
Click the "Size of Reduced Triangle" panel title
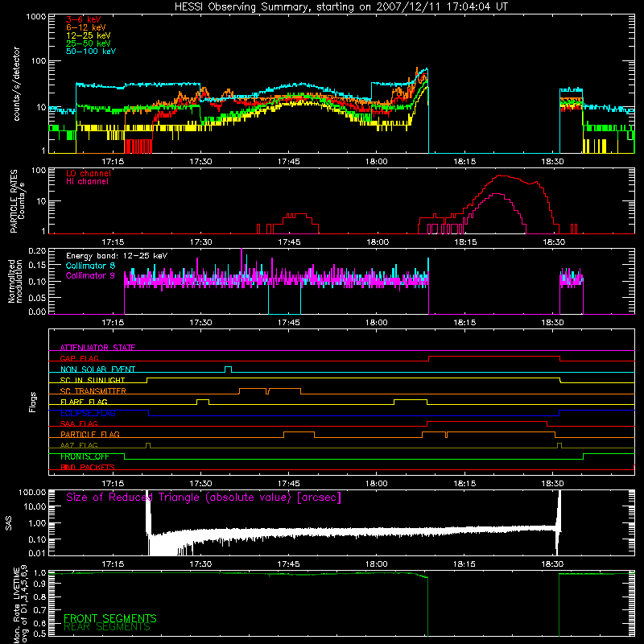tap(204, 497)
